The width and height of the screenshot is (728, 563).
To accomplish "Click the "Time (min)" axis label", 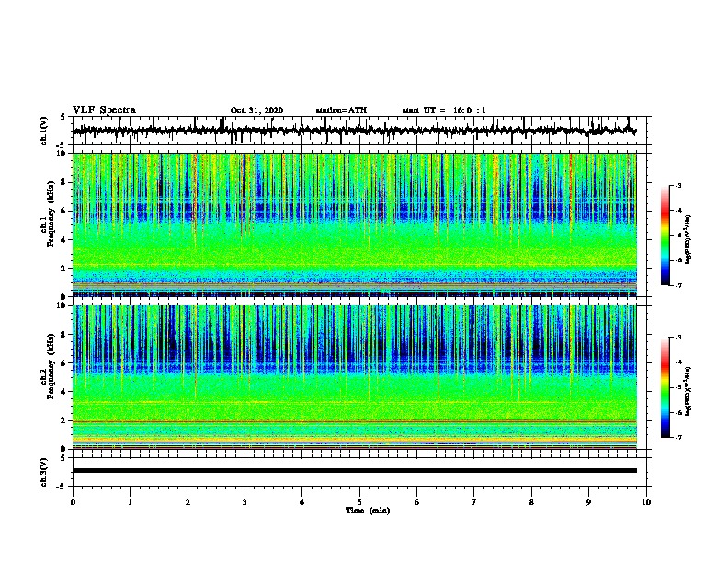I will pyautogui.click(x=368, y=511).
